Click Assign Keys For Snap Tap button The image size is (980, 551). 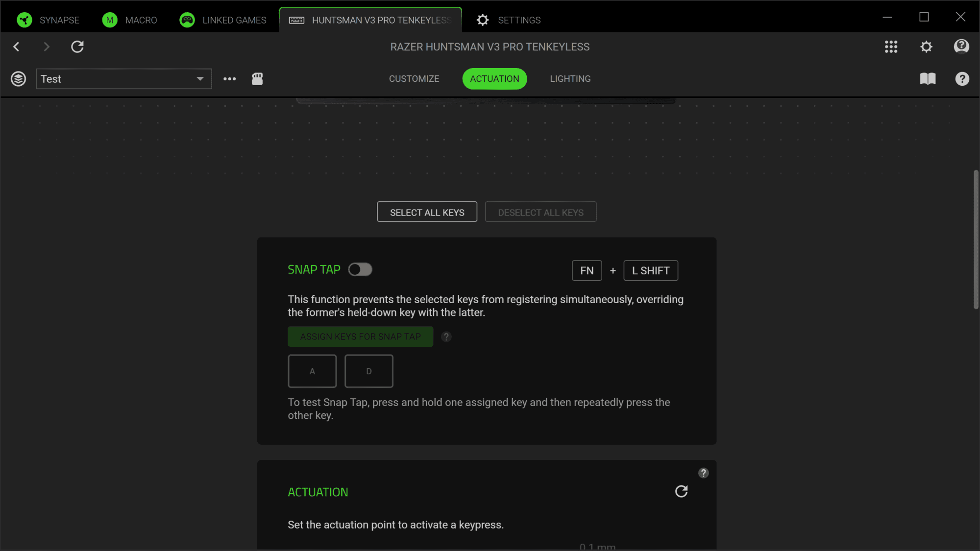tap(361, 337)
